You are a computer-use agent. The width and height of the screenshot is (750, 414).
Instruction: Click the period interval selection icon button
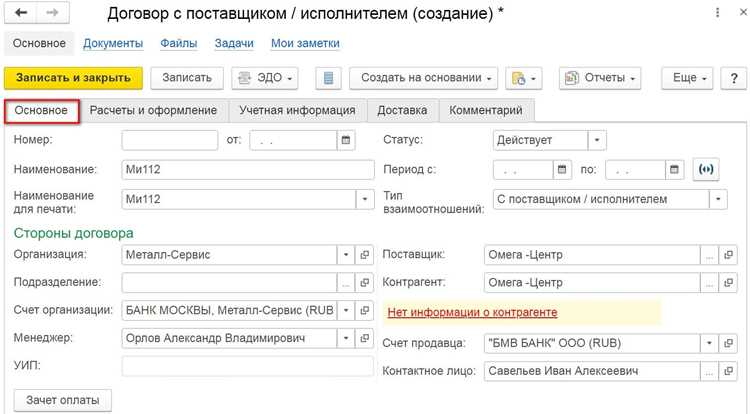coord(706,169)
